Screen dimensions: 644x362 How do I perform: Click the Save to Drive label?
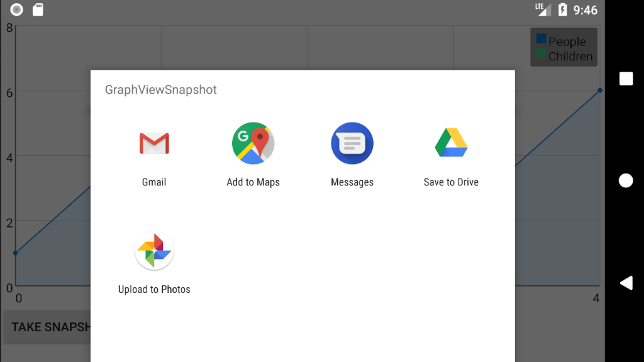point(451,182)
